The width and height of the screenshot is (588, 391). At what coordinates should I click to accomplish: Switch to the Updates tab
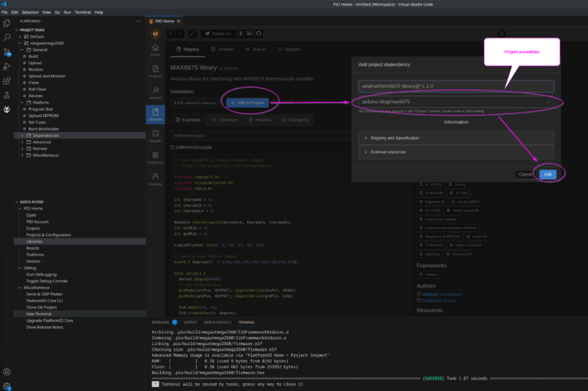(x=289, y=49)
